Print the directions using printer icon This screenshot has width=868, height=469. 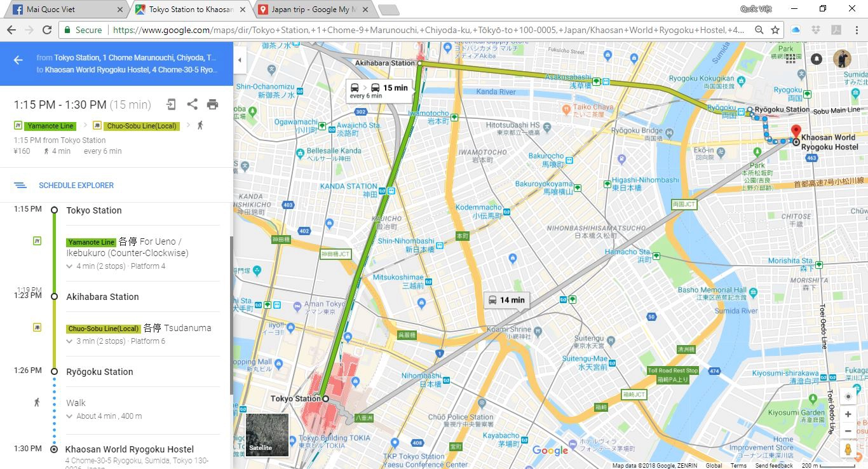point(213,104)
